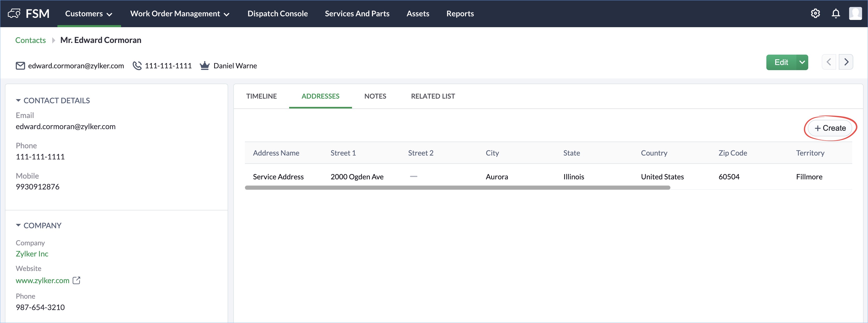Image resolution: width=868 pixels, height=323 pixels.
Task: Click the phone handset icon
Action: click(137, 66)
